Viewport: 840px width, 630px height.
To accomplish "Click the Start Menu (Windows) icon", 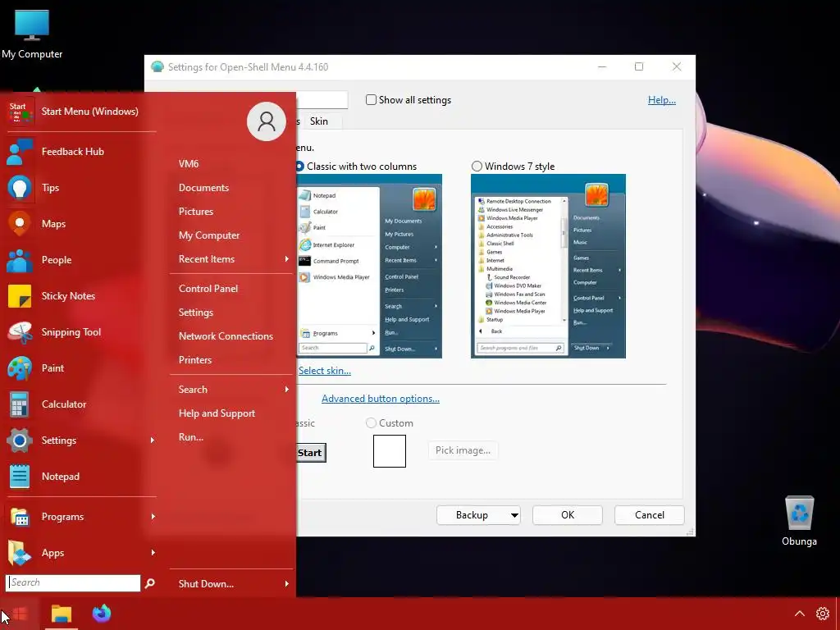I will 21,112.
